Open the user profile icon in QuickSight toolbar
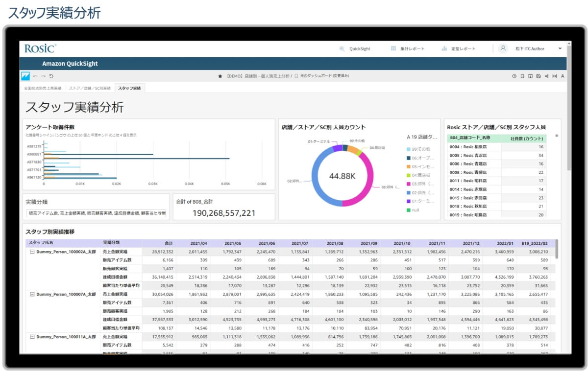 click(x=563, y=76)
